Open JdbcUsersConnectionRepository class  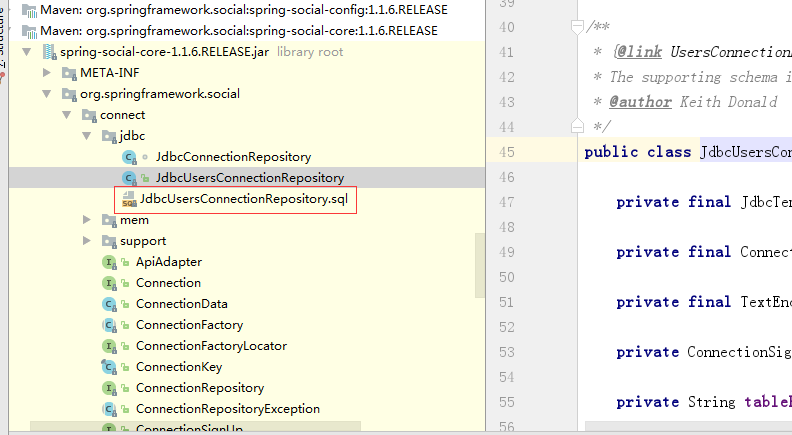pyautogui.click(x=250, y=178)
